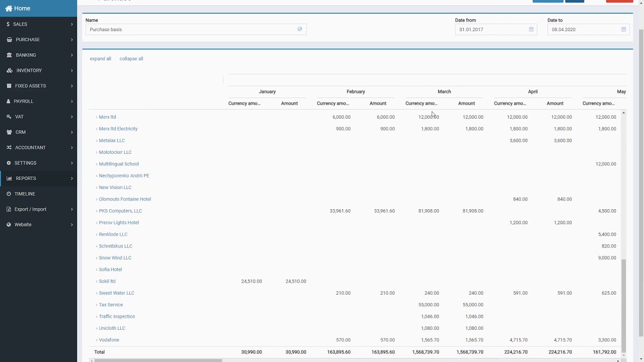Image resolution: width=644 pixels, height=362 pixels.
Task: Click the icon beside VAT
Action: coord(9,117)
